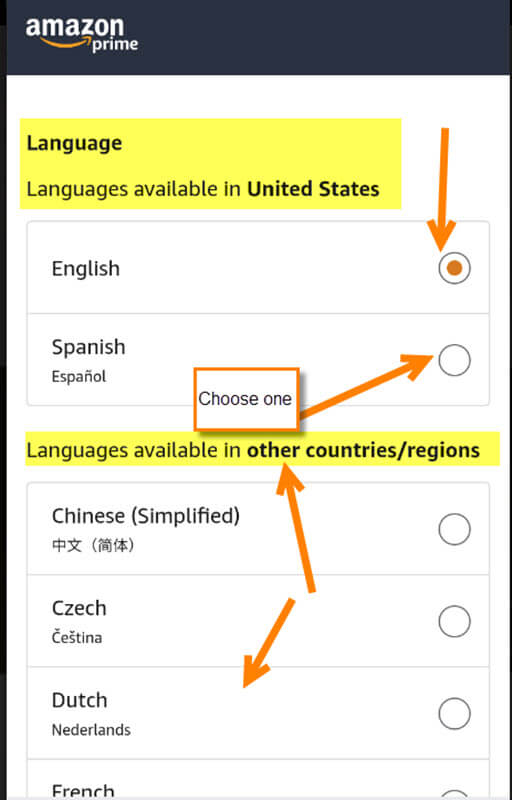Tap the Nederlands subtitle text
The image size is (512, 800).
(91, 730)
